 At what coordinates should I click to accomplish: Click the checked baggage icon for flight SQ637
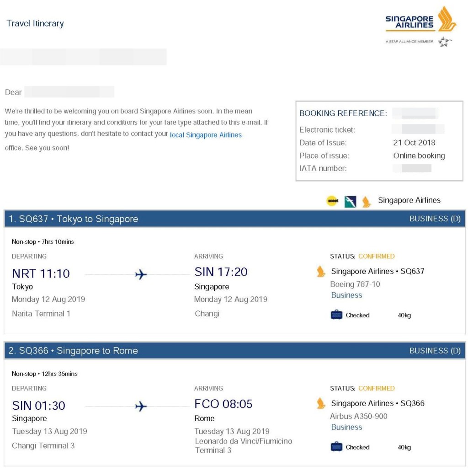[336, 315]
